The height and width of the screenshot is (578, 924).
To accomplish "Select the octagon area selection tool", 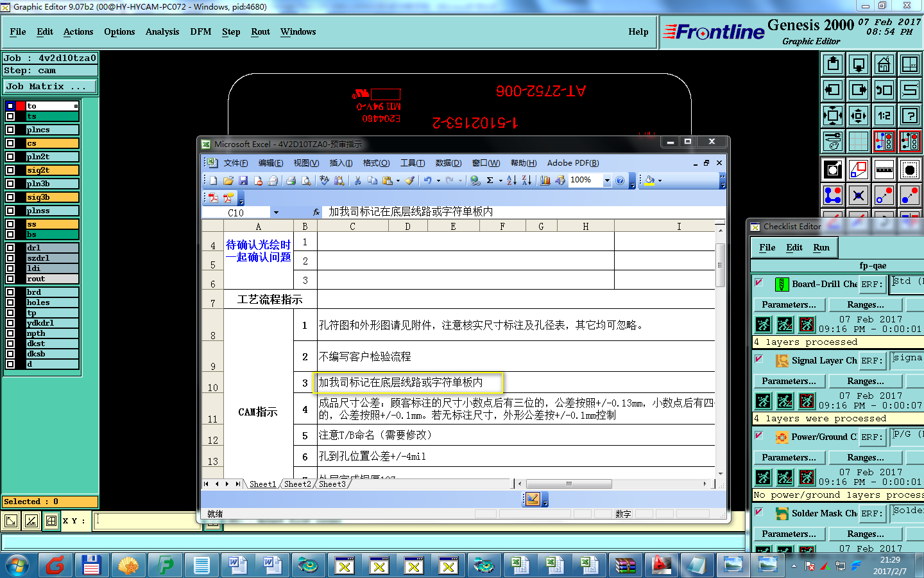I will coord(910,170).
